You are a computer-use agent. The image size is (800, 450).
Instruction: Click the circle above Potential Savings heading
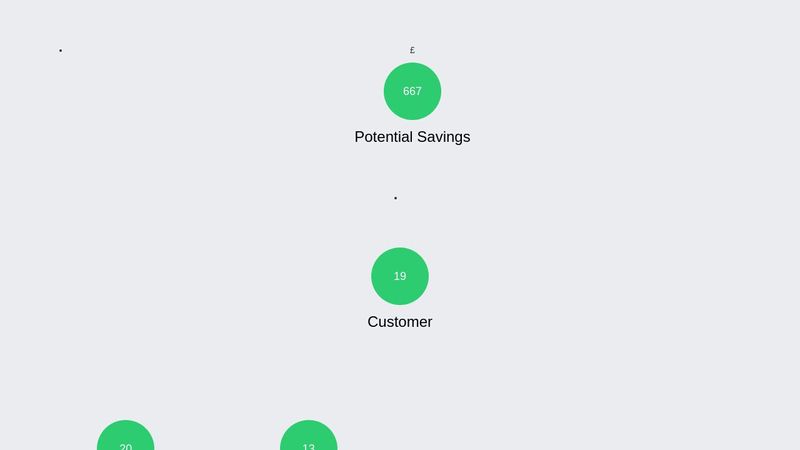412,91
